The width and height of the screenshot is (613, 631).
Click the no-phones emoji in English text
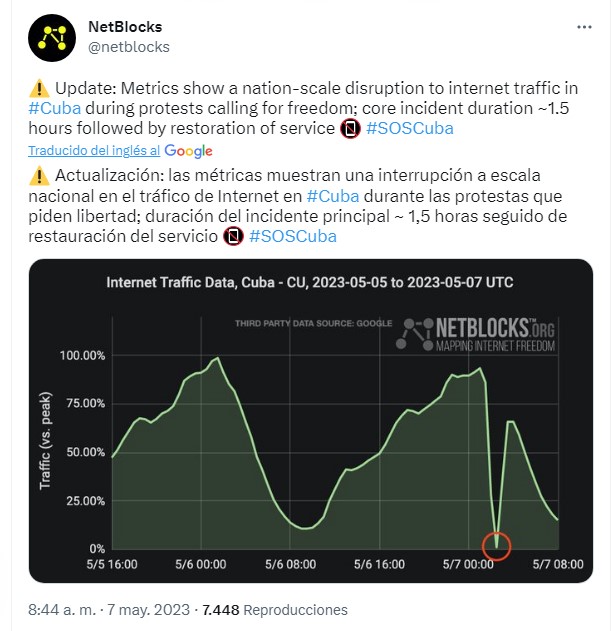click(350, 129)
